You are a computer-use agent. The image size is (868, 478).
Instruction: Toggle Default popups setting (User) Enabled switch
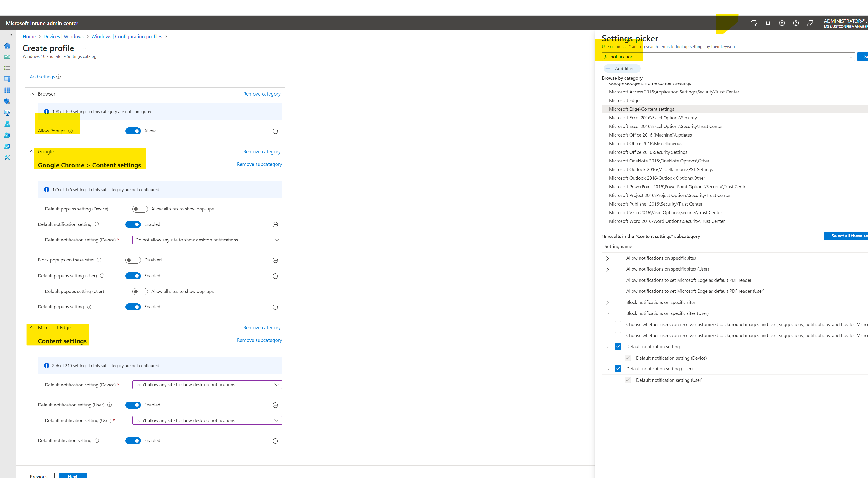tap(133, 275)
